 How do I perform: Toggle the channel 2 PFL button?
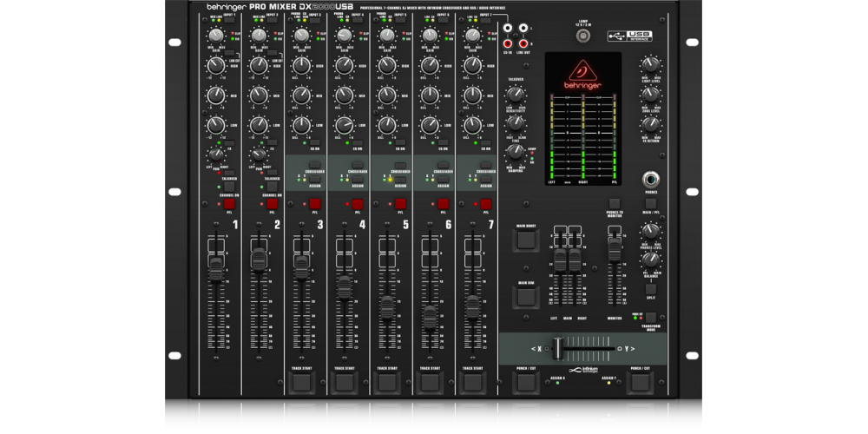272,204
